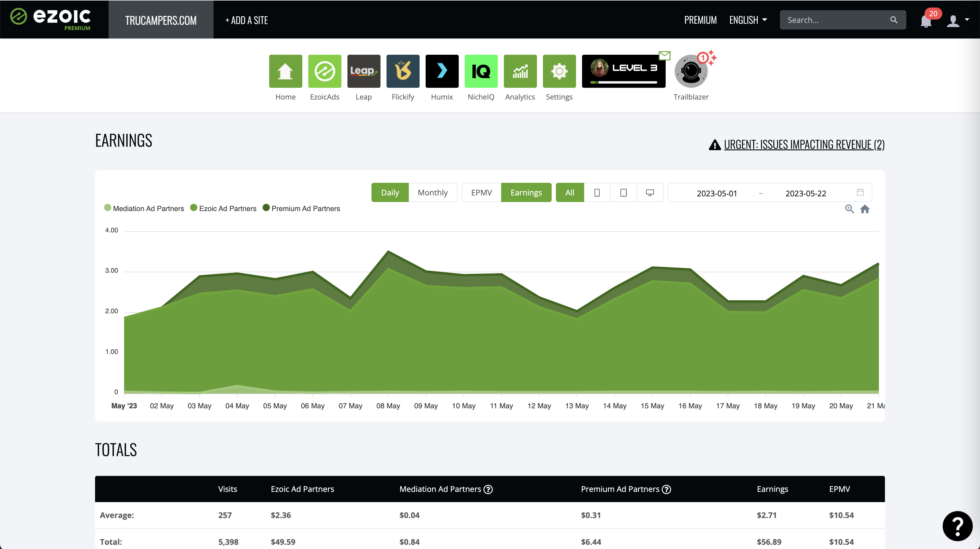Open the Humix app icon
The width and height of the screenshot is (980, 549).
[442, 71]
